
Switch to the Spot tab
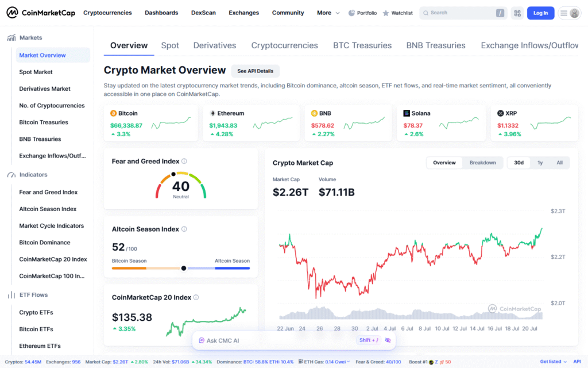pos(170,45)
